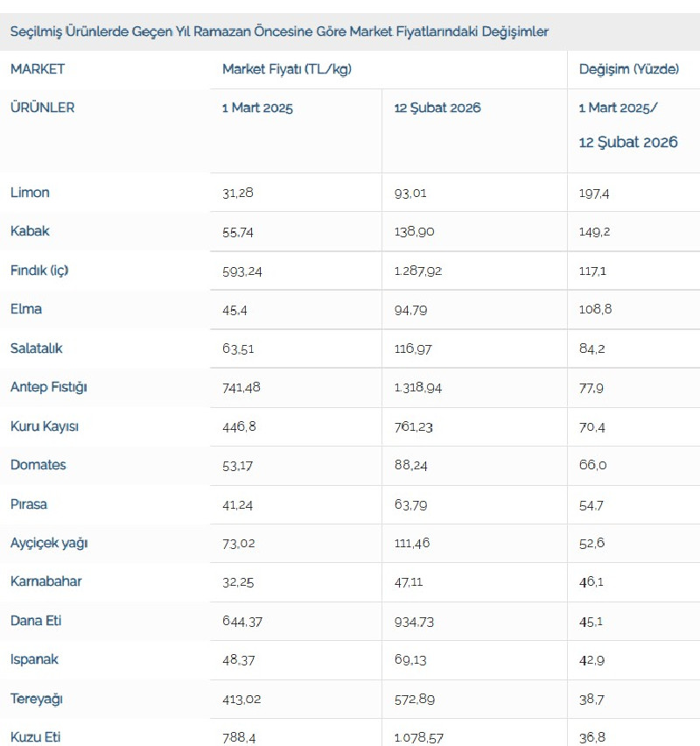Click Tereyağı's 572,89 price cell
Viewport: 700px width, 746px height.
414,699
